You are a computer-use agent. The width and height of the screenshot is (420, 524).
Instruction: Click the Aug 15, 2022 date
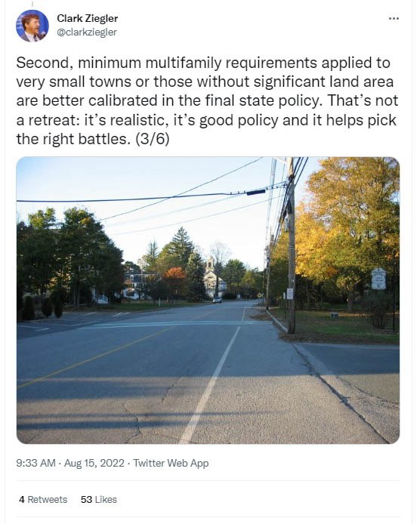pos(94,463)
